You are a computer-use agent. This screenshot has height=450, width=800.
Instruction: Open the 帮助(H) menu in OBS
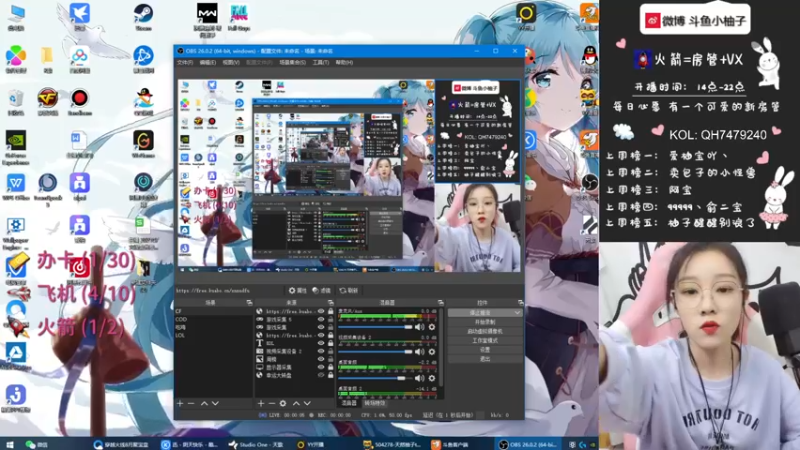344,62
